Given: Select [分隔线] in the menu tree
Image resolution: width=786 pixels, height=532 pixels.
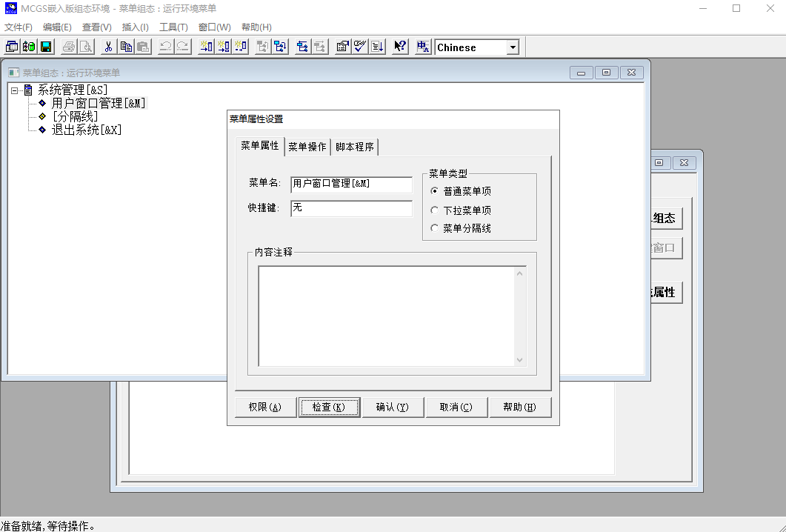Looking at the screenshot, I should (75, 116).
